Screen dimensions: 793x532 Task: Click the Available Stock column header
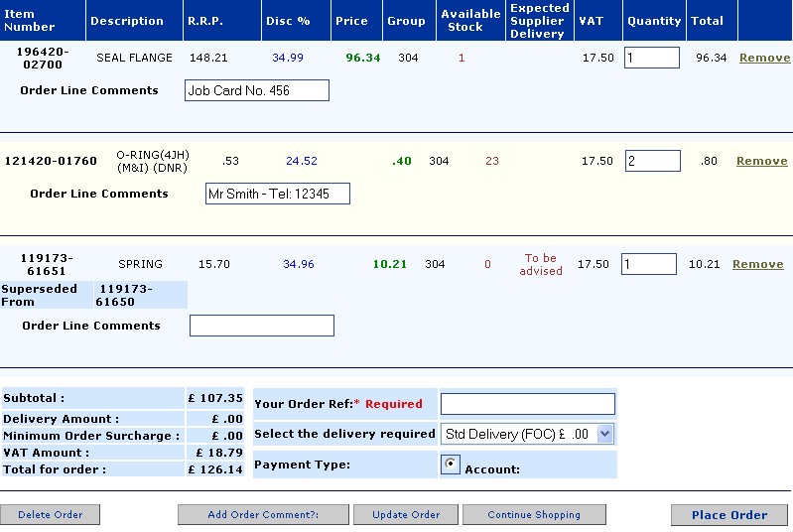[x=470, y=21]
